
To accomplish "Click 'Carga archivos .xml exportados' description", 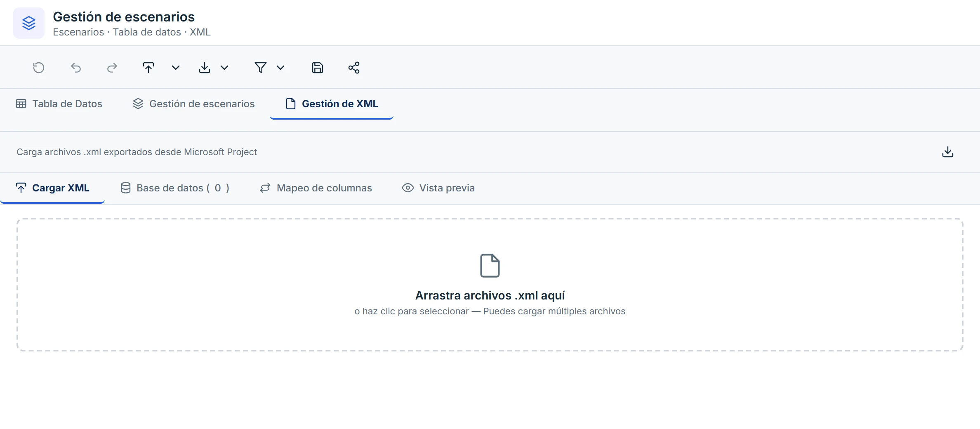I will pyautogui.click(x=137, y=152).
